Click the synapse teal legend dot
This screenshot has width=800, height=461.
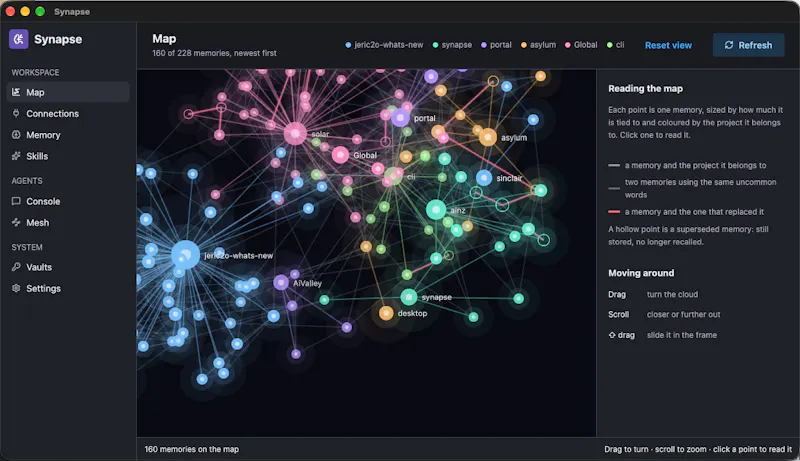coord(435,45)
